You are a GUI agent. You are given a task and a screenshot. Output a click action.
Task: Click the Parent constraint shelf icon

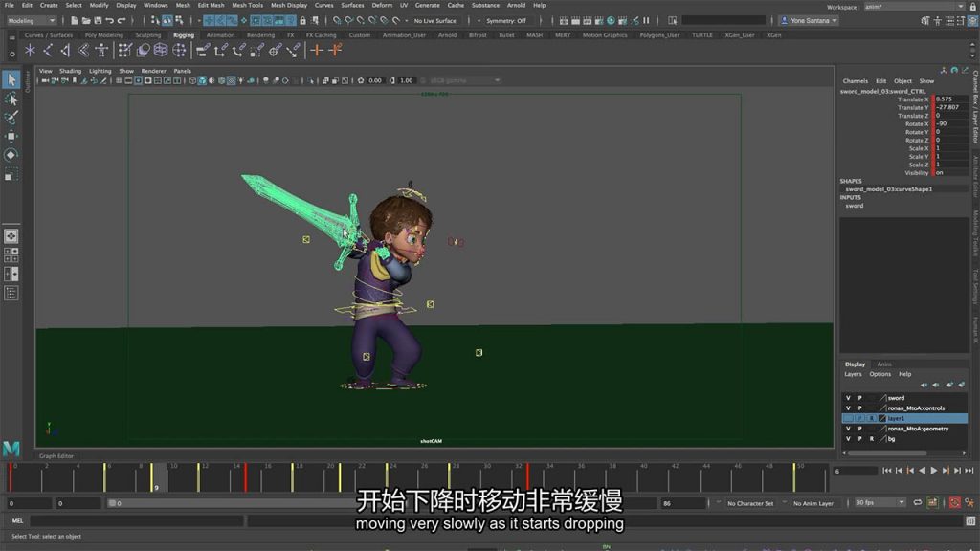(x=203, y=50)
